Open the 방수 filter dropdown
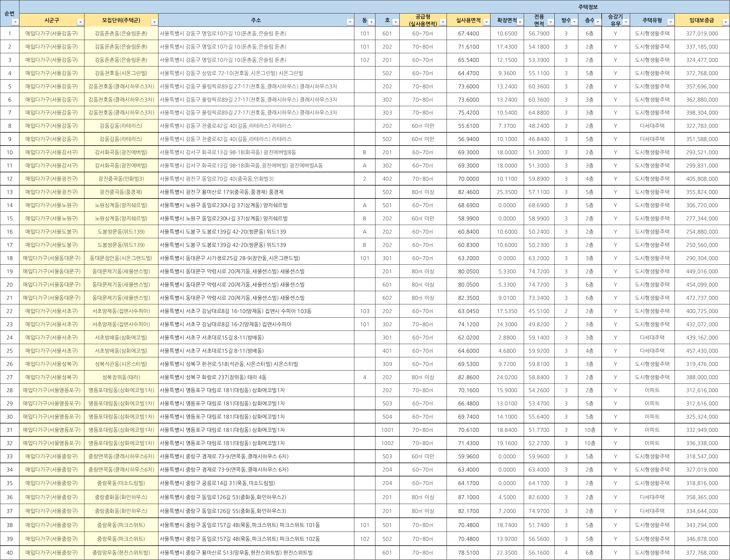This screenshot has height=560, width=730. pyautogui.click(x=574, y=22)
